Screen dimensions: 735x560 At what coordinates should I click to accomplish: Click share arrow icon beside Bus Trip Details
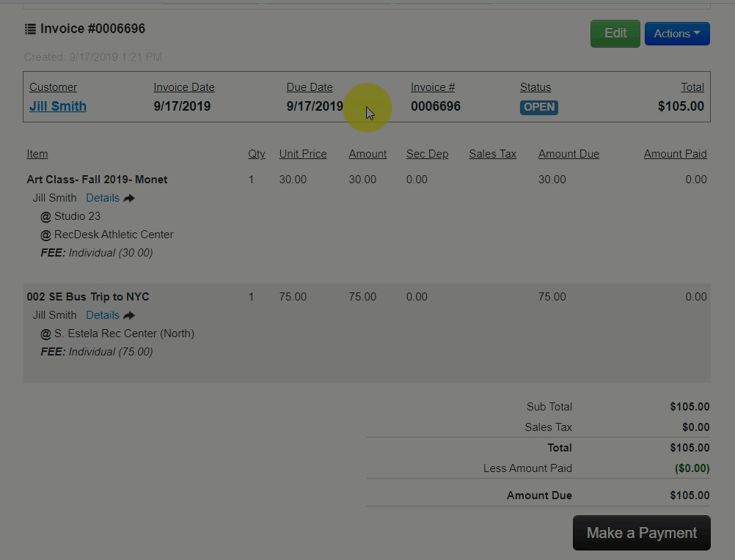tap(129, 315)
